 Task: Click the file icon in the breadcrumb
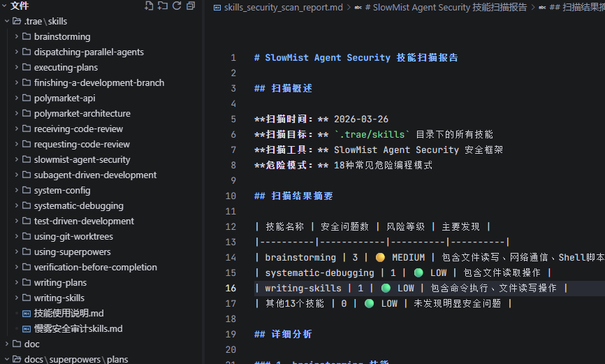tap(217, 7)
